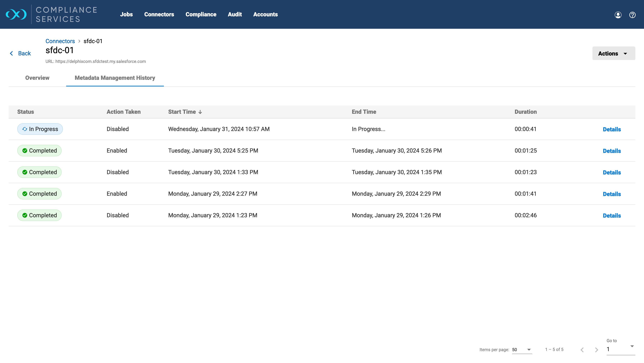Sort by the Status column header
The width and height of the screenshot is (644, 363).
point(26,112)
